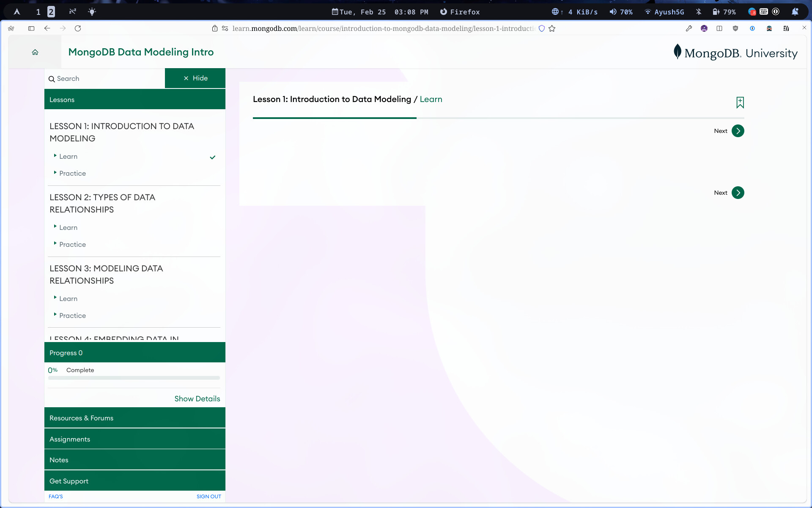Click the course completion progress bar

134,378
